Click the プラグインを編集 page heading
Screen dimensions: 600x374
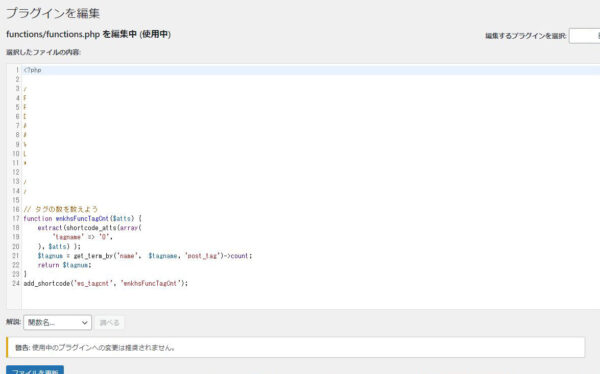click(x=53, y=13)
